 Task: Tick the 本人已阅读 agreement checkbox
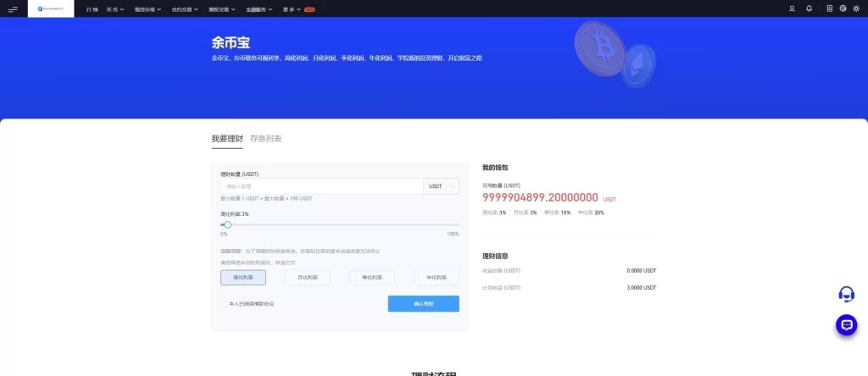tap(223, 304)
